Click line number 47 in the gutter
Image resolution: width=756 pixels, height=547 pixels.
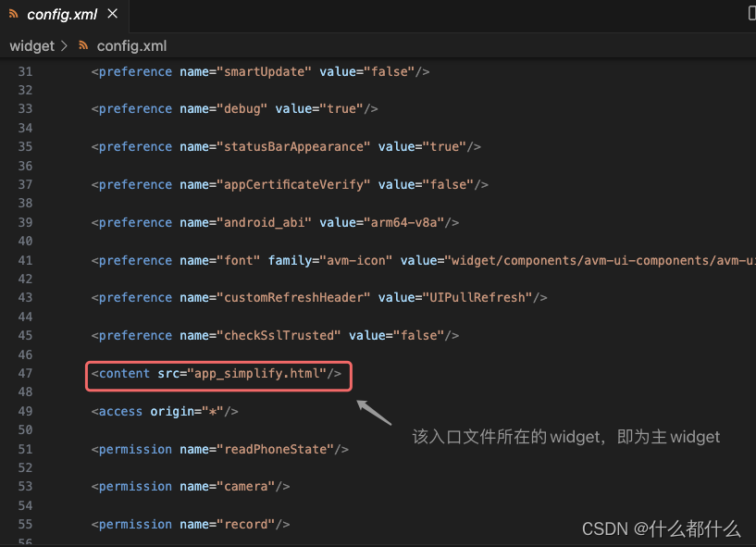coord(26,373)
